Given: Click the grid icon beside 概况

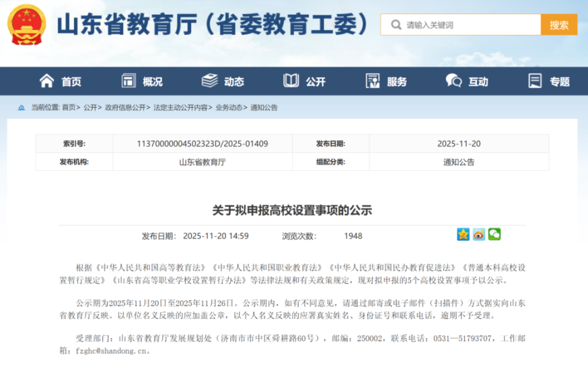Looking at the screenshot, I should click(128, 81).
